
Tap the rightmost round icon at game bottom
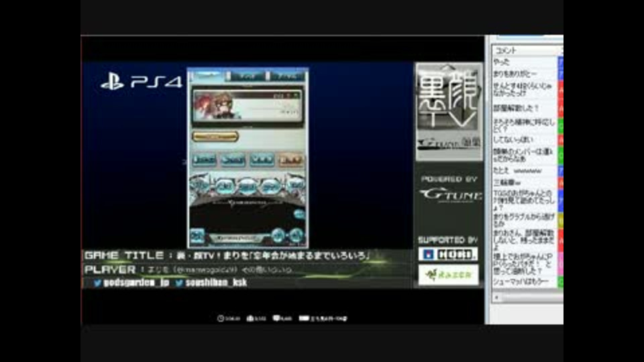pos(296,236)
